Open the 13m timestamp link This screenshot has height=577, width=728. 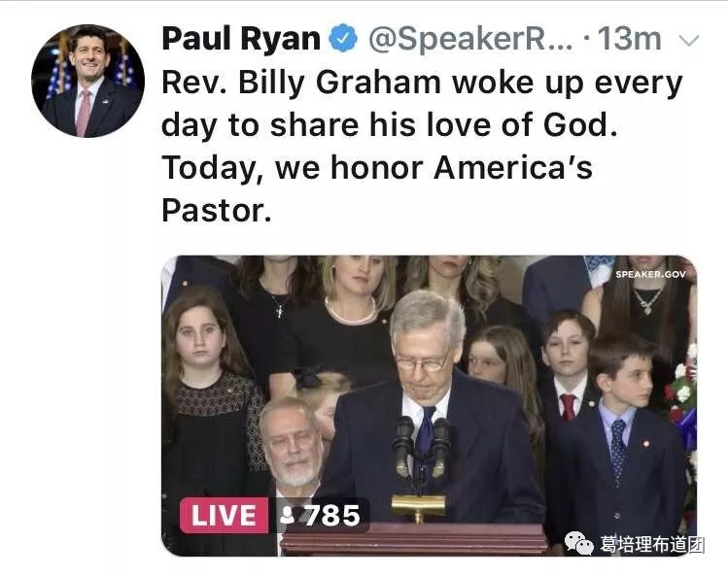click(x=631, y=39)
